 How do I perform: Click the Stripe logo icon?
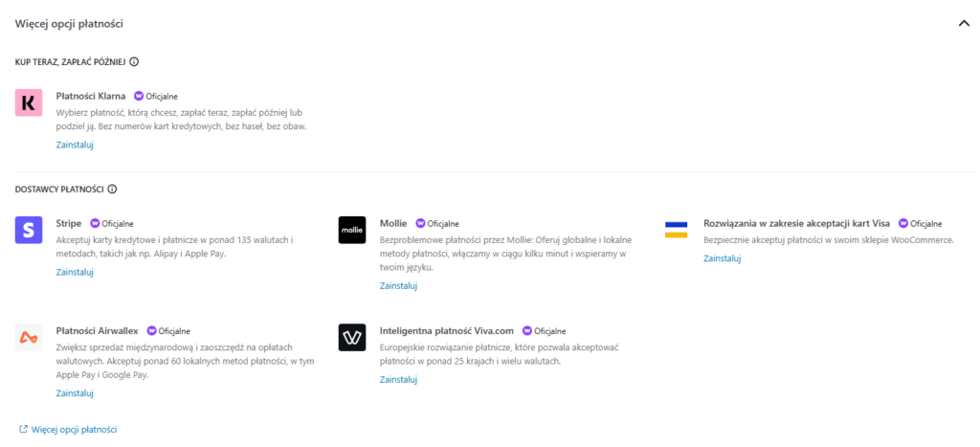click(29, 230)
